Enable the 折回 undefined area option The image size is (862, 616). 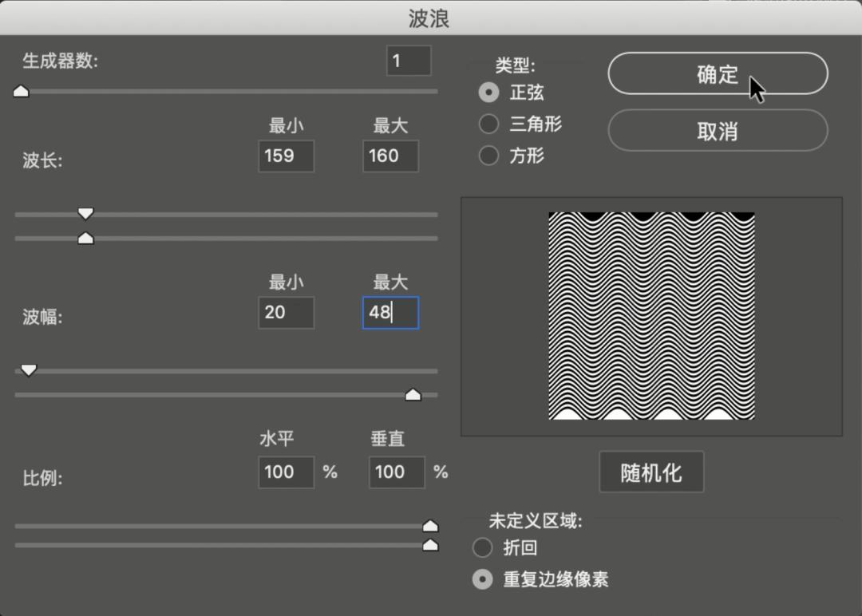(482, 548)
